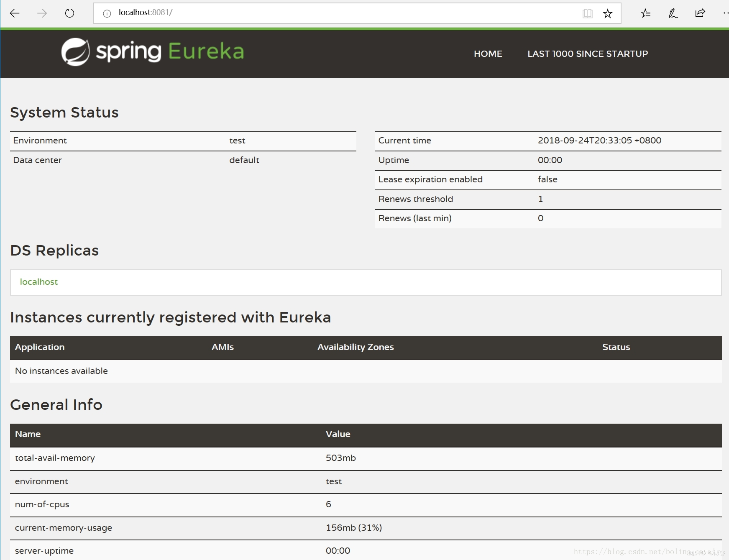Click the Application column header
The height and width of the screenshot is (560, 729).
(x=40, y=347)
